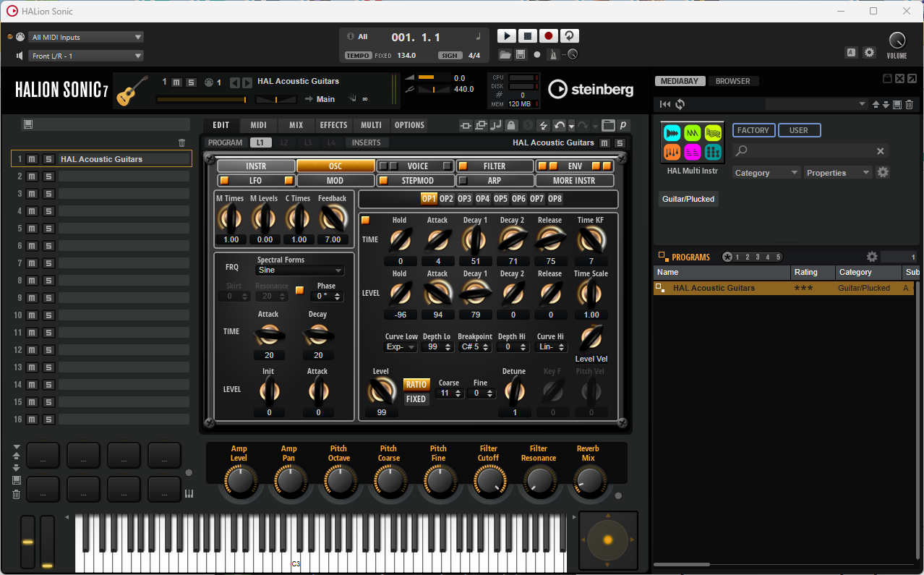The image size is (924, 575).
Task: Load the next program with the right arrow
Action: pyautogui.click(x=247, y=82)
